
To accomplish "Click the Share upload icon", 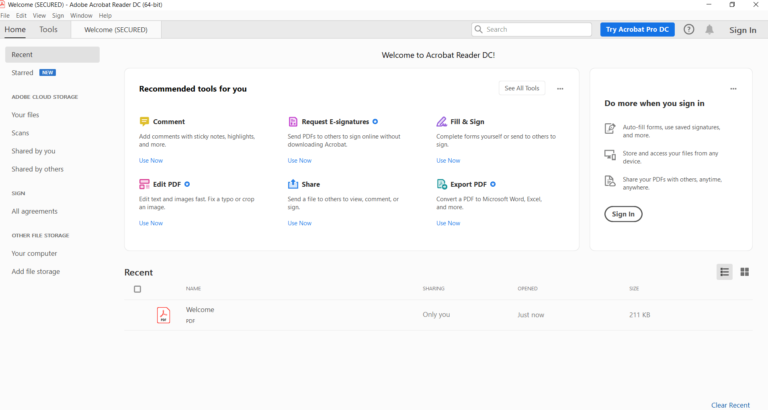I will (x=293, y=184).
